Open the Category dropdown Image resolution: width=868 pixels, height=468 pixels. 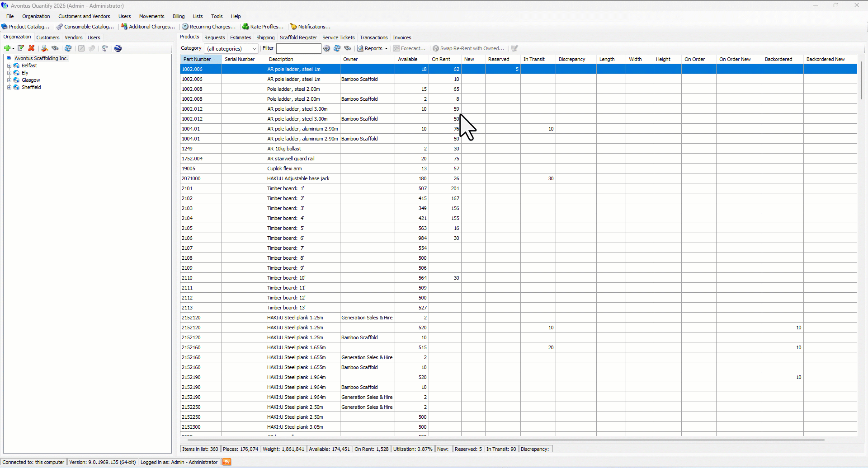click(x=231, y=48)
